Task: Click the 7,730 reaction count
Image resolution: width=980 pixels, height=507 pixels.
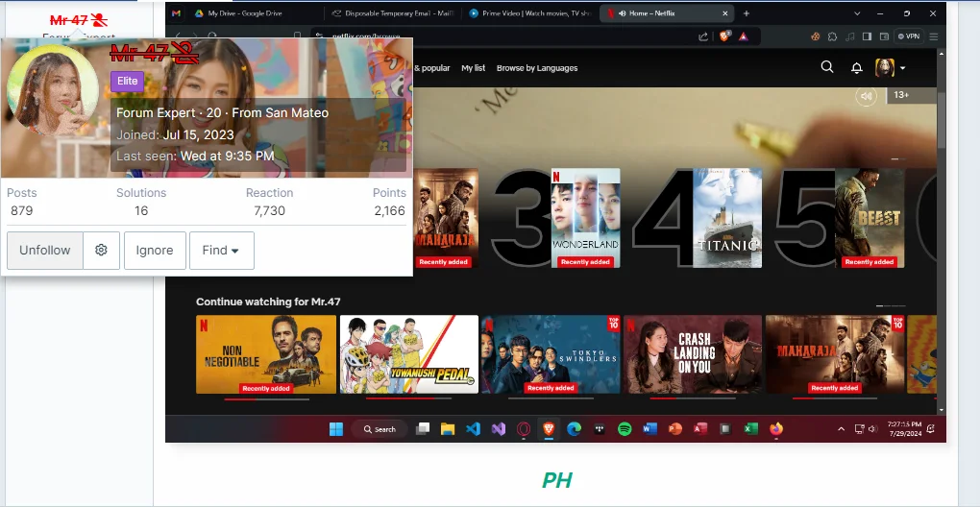Action: click(x=269, y=211)
